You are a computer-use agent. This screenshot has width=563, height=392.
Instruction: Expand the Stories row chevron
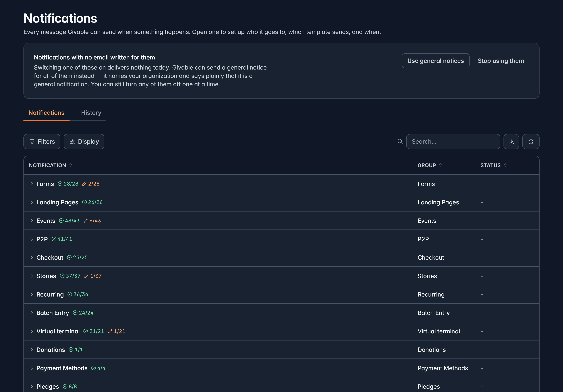[x=32, y=276]
